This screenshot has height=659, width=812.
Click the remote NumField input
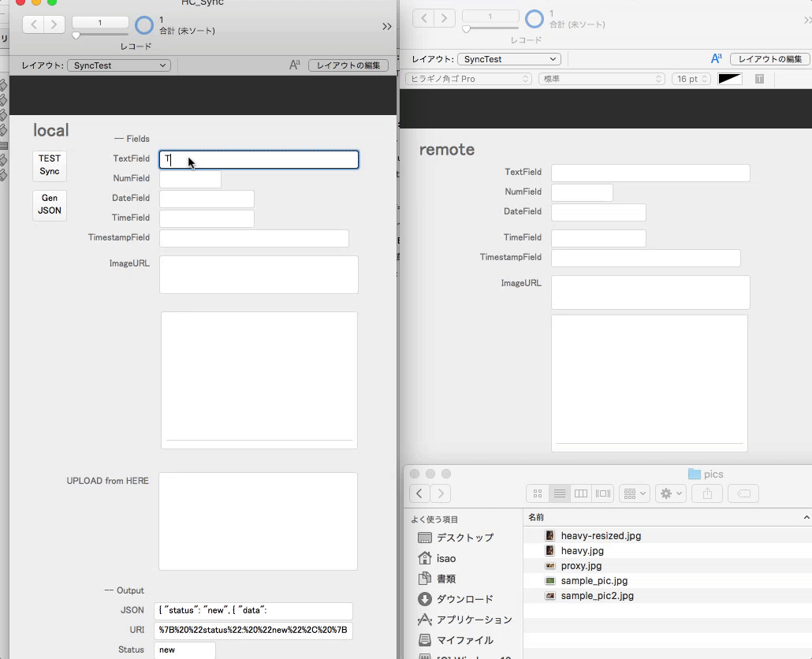(x=582, y=192)
